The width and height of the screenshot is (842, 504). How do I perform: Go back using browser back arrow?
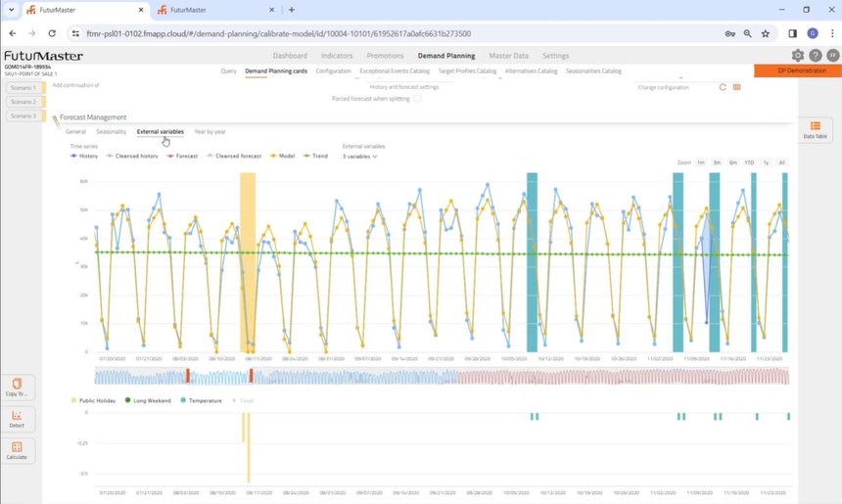coord(13,33)
